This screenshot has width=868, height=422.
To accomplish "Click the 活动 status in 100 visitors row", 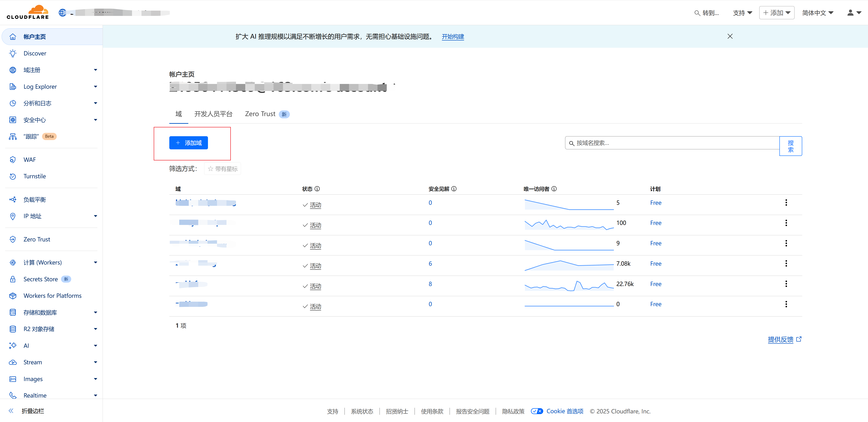I will coord(315,225).
